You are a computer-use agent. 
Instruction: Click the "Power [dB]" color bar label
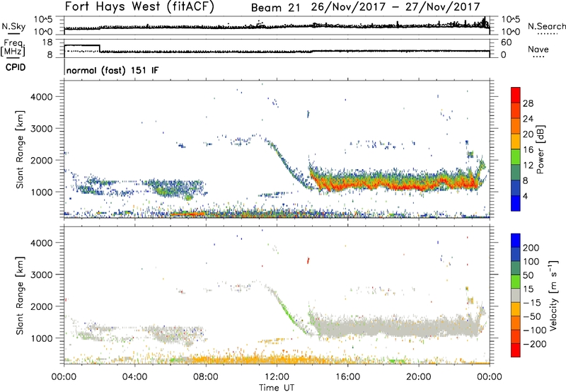click(540, 149)
